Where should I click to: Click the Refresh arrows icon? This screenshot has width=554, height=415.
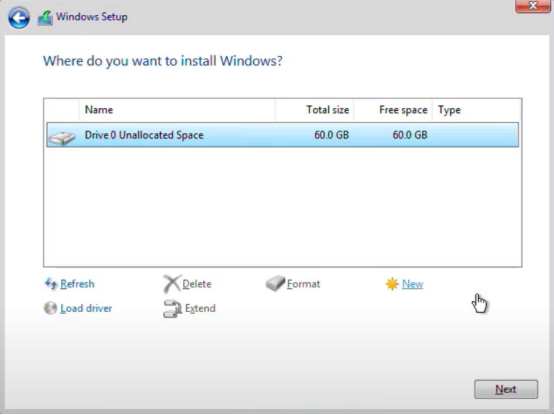[x=51, y=284]
